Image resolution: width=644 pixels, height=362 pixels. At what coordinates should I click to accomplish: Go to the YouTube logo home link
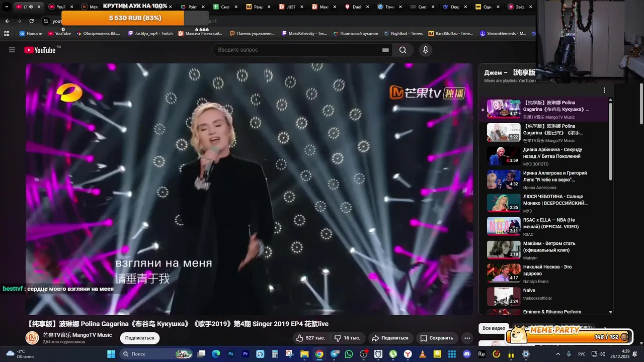click(40, 50)
